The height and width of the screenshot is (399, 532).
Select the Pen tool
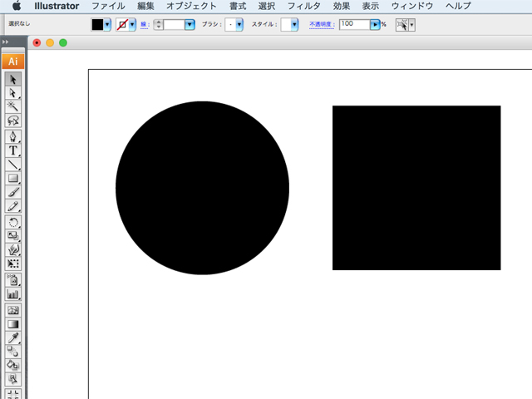(x=13, y=136)
